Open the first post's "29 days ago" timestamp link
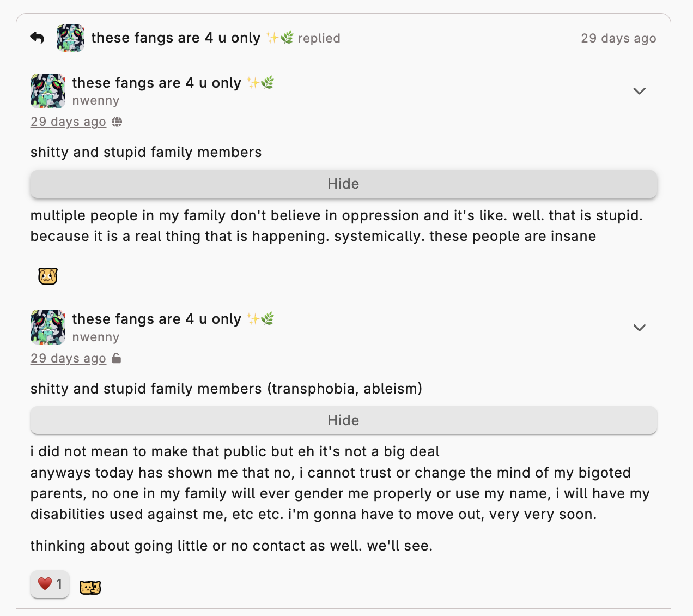This screenshot has width=693, height=616. pos(68,122)
